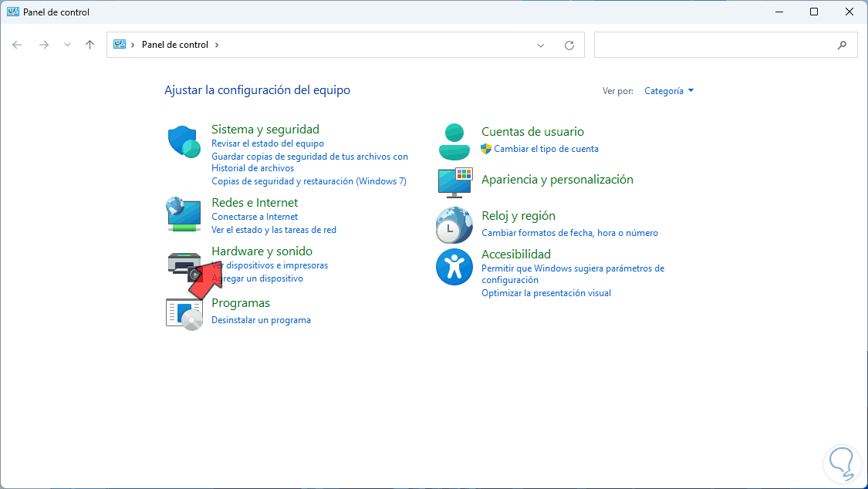Image resolution: width=868 pixels, height=489 pixels.
Task: Open Apariencia y personalización category
Action: (x=557, y=179)
